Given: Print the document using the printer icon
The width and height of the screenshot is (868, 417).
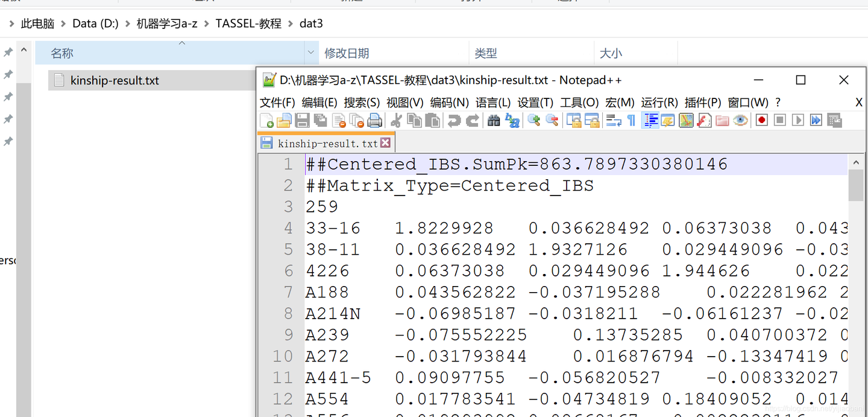Looking at the screenshot, I should click(374, 120).
